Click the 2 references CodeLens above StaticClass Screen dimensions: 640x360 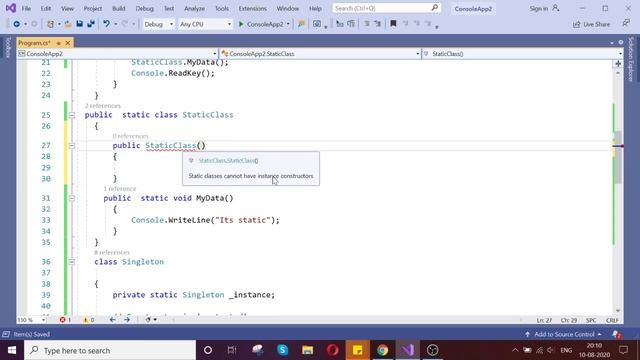point(103,106)
